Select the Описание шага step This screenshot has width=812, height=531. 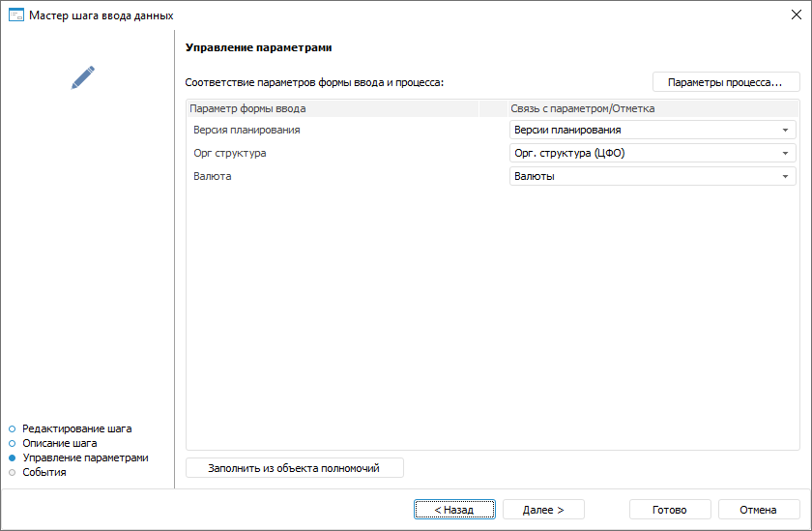click(x=59, y=443)
